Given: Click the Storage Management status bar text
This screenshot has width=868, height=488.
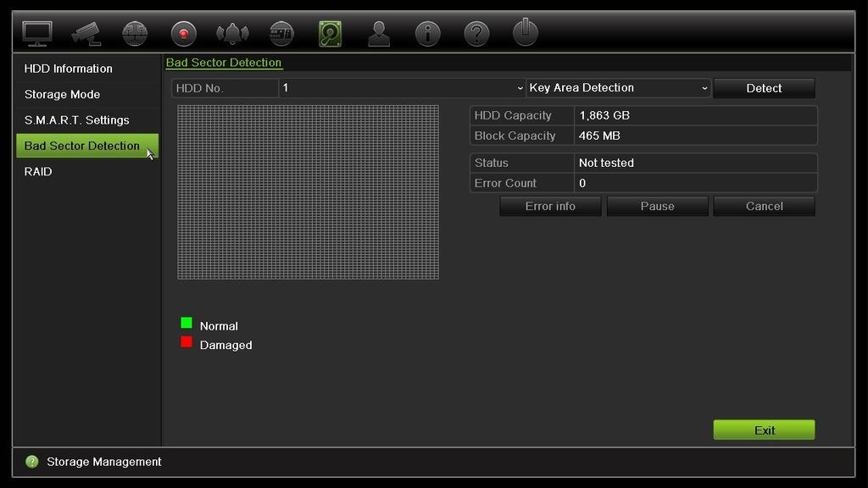Looking at the screenshot, I should pos(104,462).
